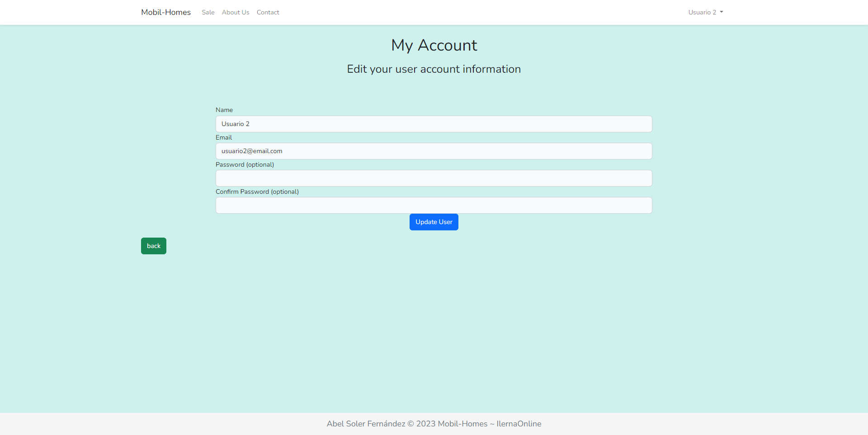
Task: Click the caret arrow beside Usuario 2
Action: 722,12
